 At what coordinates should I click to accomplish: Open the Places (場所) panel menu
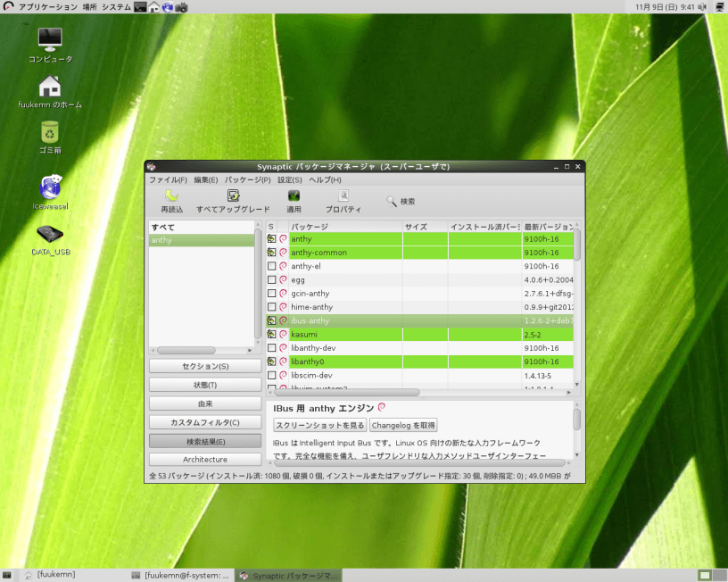tap(89, 7)
